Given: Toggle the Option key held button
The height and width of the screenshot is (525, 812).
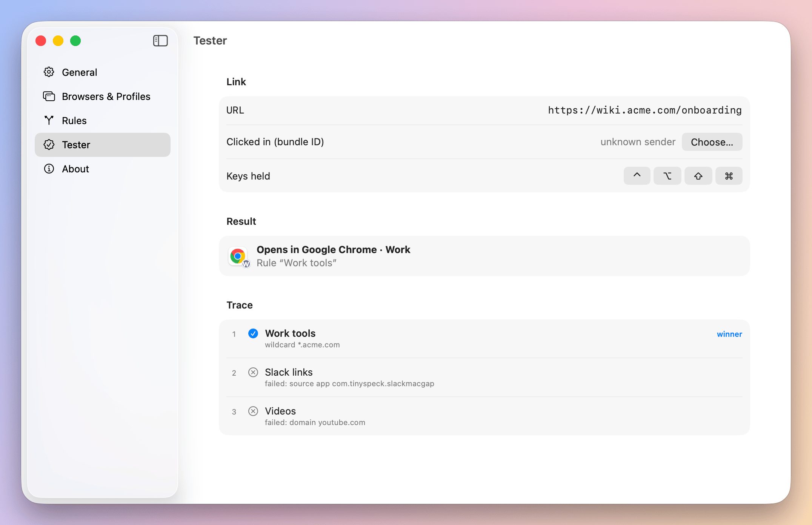Looking at the screenshot, I should [667, 176].
